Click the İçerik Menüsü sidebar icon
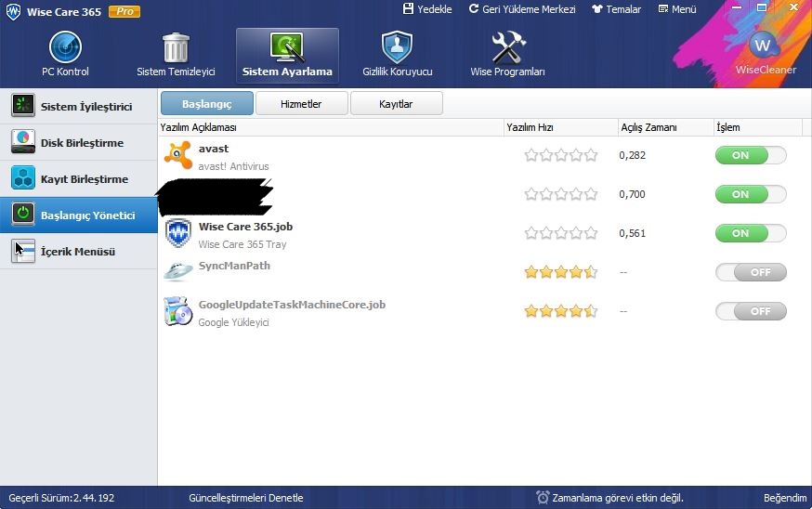 coord(23,251)
